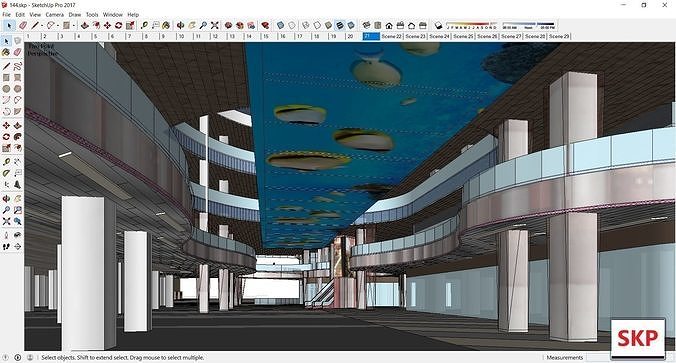
Task: Choose the Line pencil tool in top toolbar
Action: [35, 25]
